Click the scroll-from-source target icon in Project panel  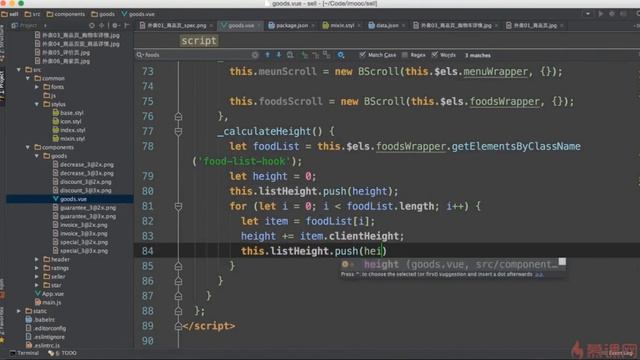point(92,25)
